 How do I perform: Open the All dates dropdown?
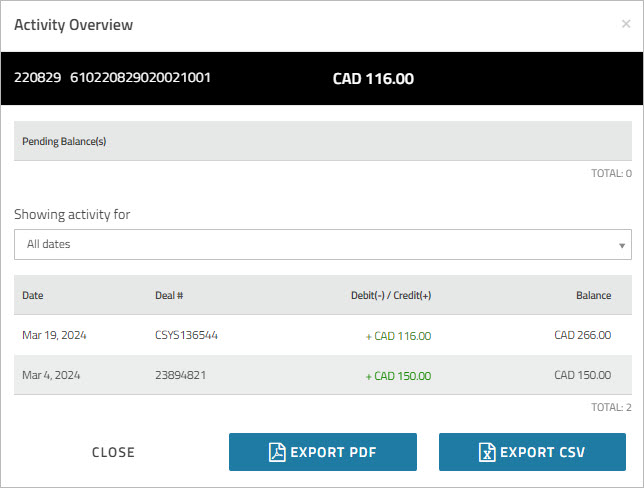tap(323, 244)
